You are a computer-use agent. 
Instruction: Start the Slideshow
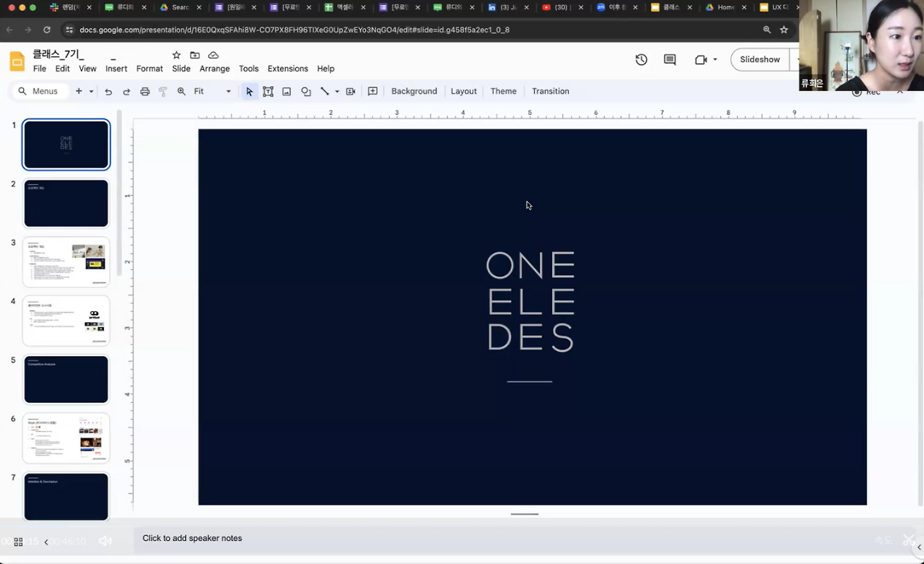click(x=759, y=60)
